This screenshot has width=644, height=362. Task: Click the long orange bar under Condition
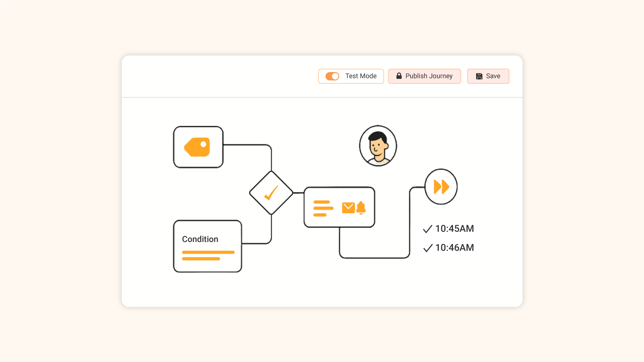pyautogui.click(x=208, y=252)
